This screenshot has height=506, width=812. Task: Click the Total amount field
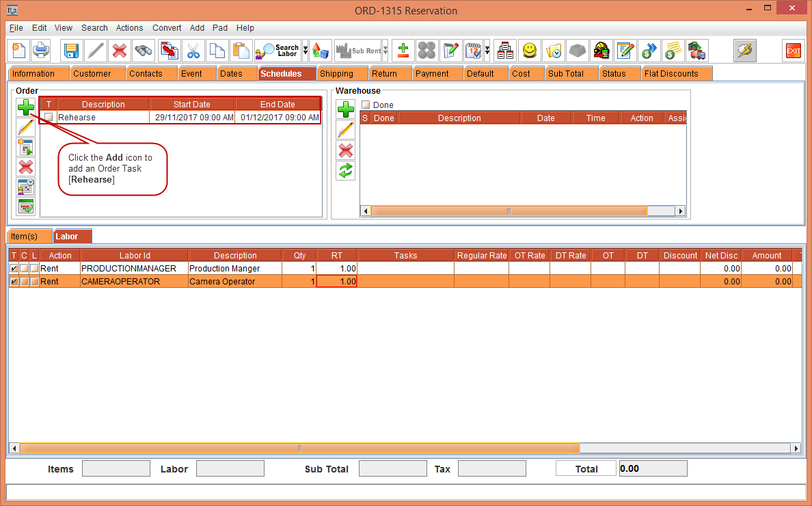[652, 468]
